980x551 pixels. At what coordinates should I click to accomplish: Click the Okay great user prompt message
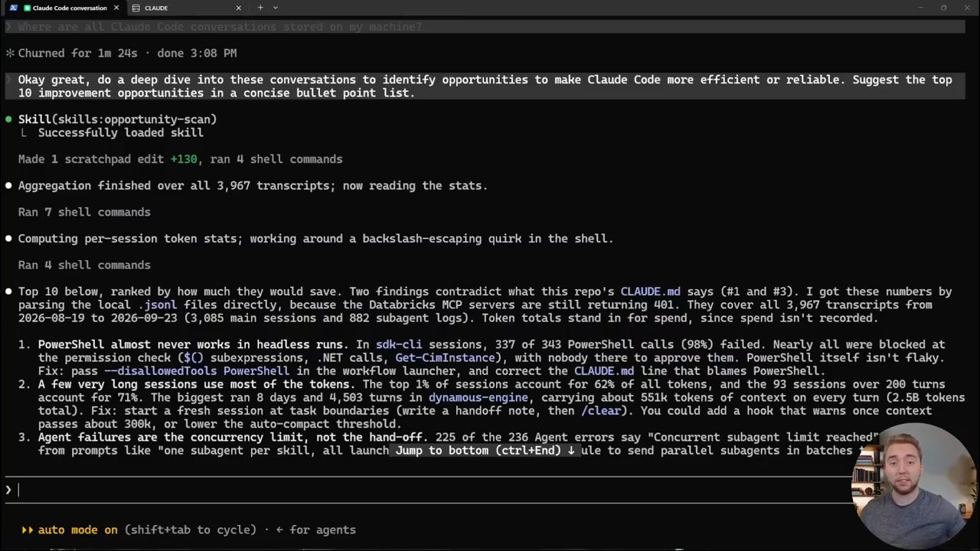click(x=485, y=86)
